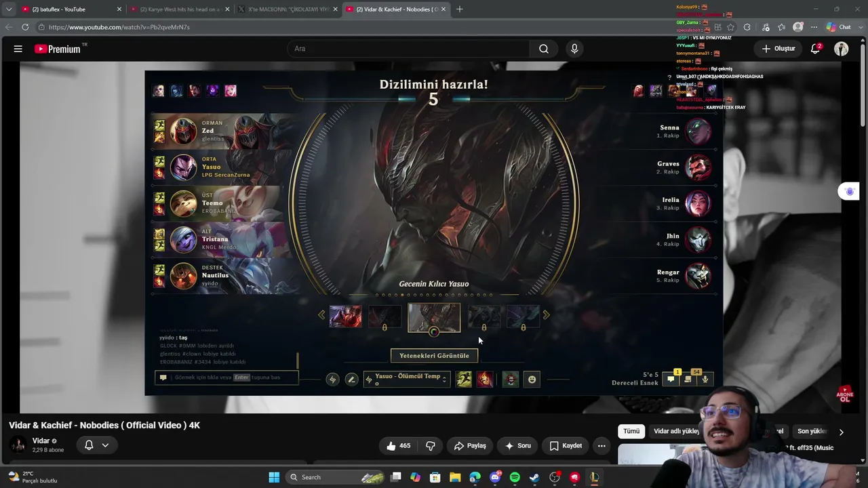The image size is (868, 488).
Task: Click Yasuo champion portrait in team list
Action: 183,167
